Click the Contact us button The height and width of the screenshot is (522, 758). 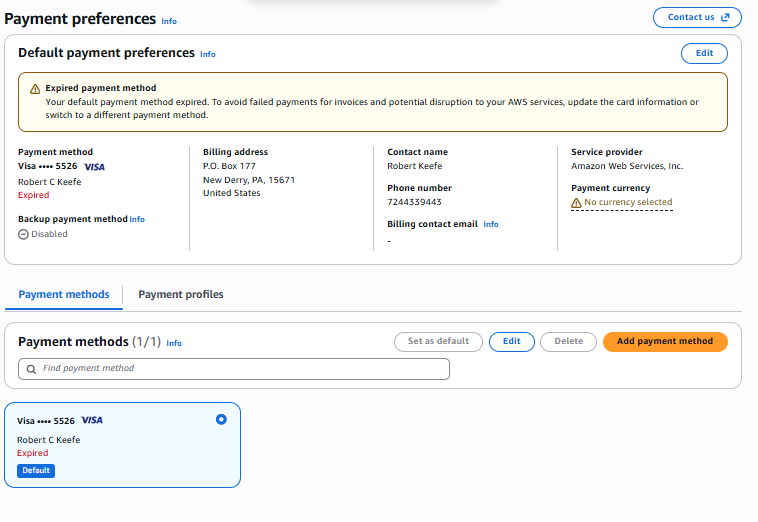coord(697,17)
